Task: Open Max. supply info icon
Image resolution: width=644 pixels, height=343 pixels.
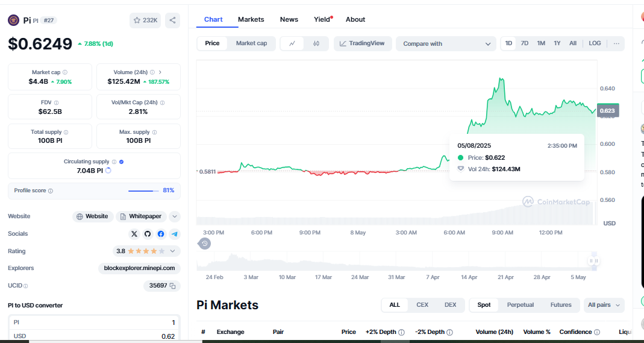Action: pyautogui.click(x=154, y=132)
